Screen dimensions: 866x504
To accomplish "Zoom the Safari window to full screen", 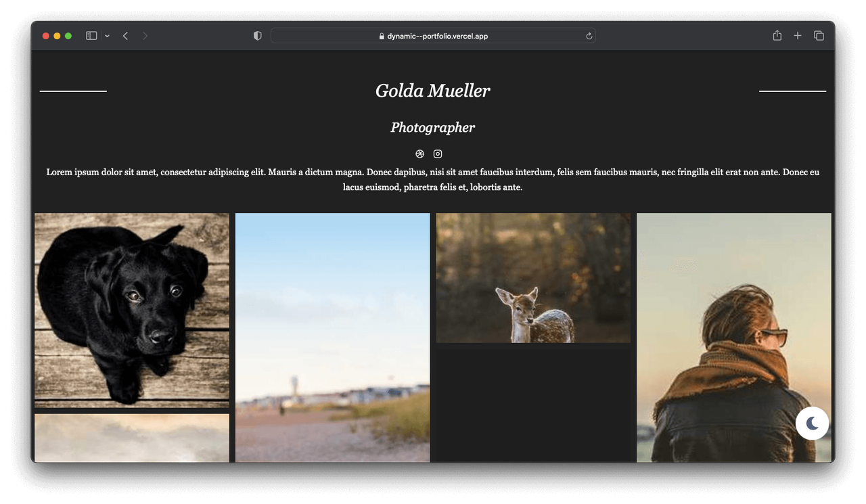I will pyautogui.click(x=68, y=36).
